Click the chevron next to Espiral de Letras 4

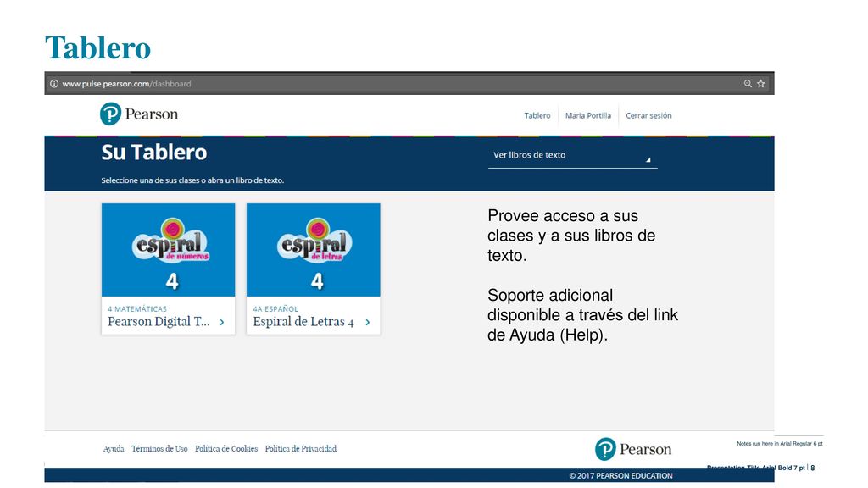(x=368, y=322)
